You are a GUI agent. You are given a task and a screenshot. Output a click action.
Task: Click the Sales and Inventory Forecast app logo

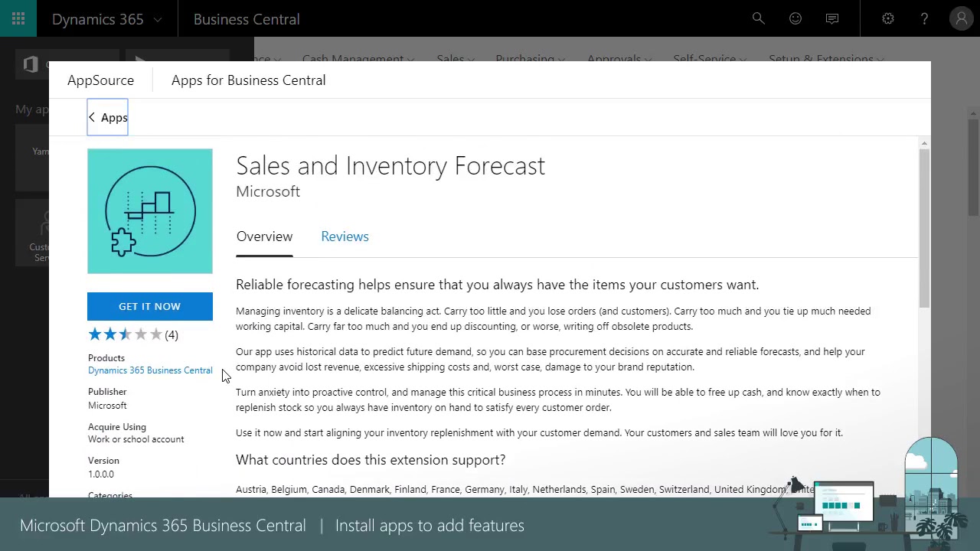[x=150, y=211]
